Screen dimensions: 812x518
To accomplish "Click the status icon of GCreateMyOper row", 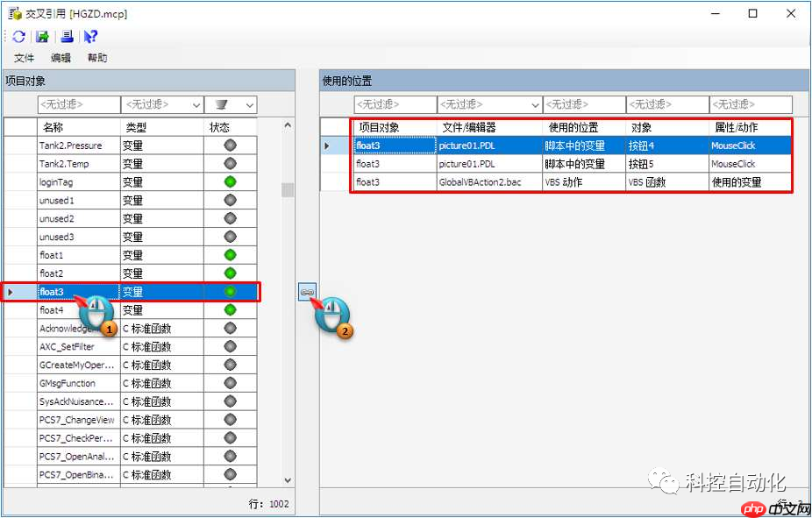I will 230,365.
